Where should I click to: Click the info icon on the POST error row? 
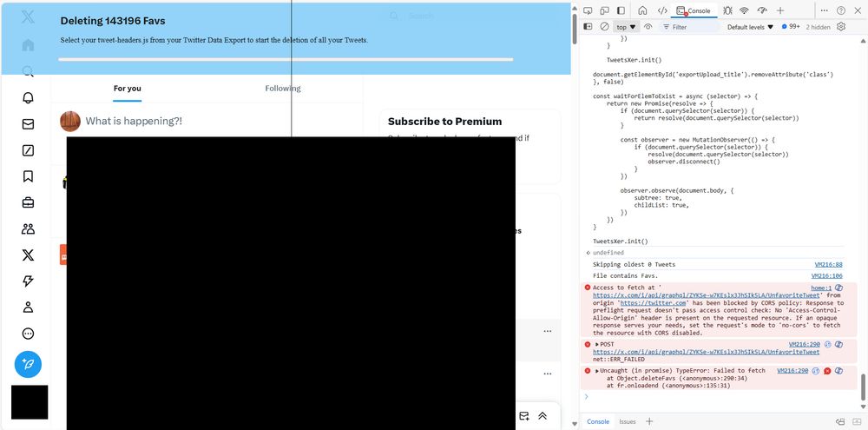point(827,344)
